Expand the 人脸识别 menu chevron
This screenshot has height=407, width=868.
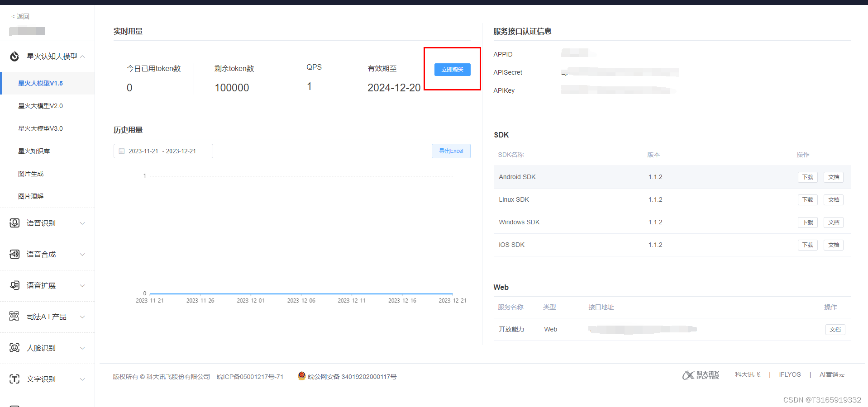click(82, 348)
